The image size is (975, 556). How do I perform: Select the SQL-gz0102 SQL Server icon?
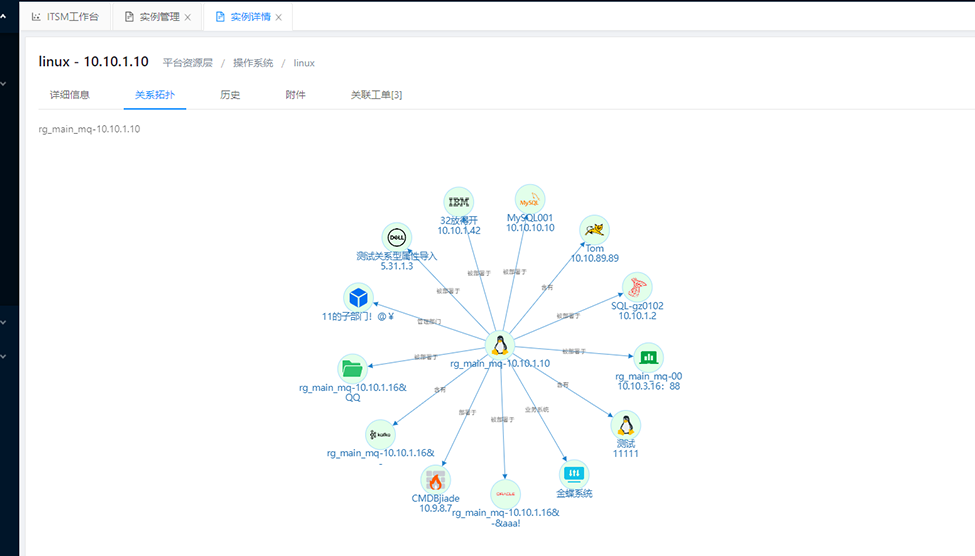[637, 287]
